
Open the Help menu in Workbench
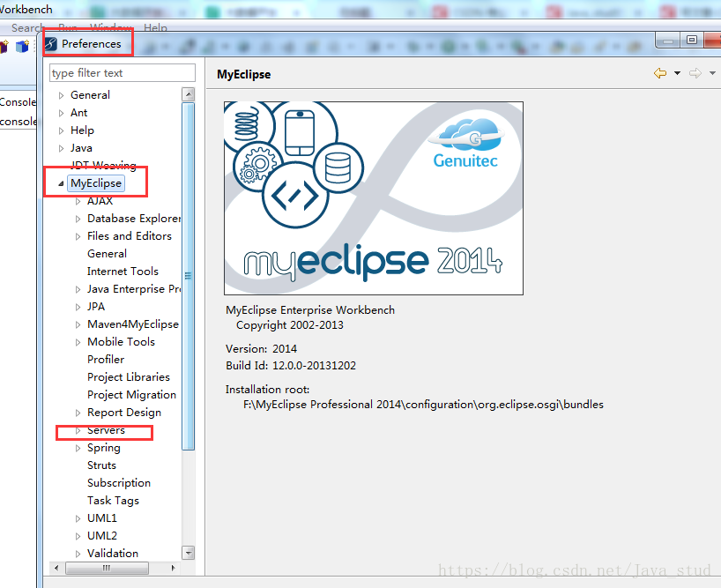(x=155, y=27)
